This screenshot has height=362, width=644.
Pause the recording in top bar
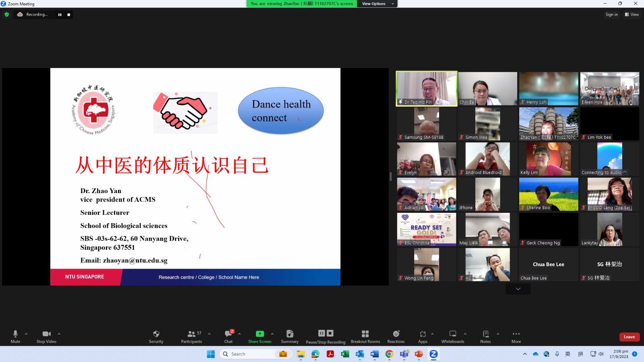tap(60, 14)
